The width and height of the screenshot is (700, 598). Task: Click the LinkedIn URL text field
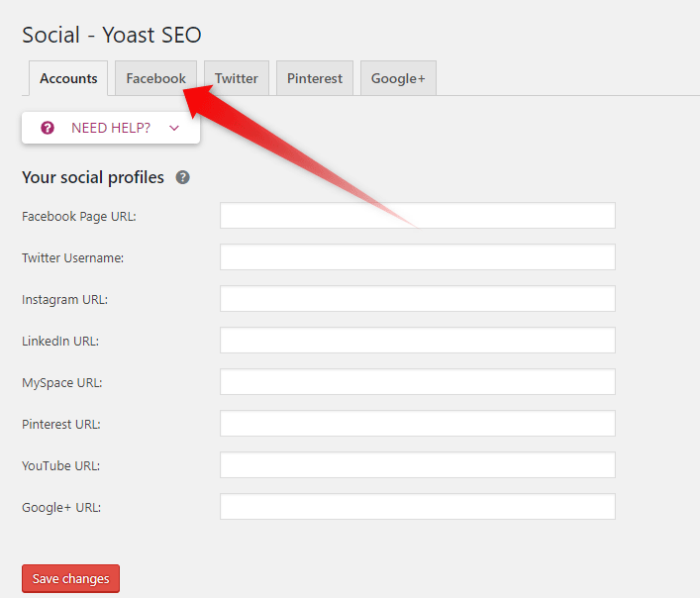(417, 341)
